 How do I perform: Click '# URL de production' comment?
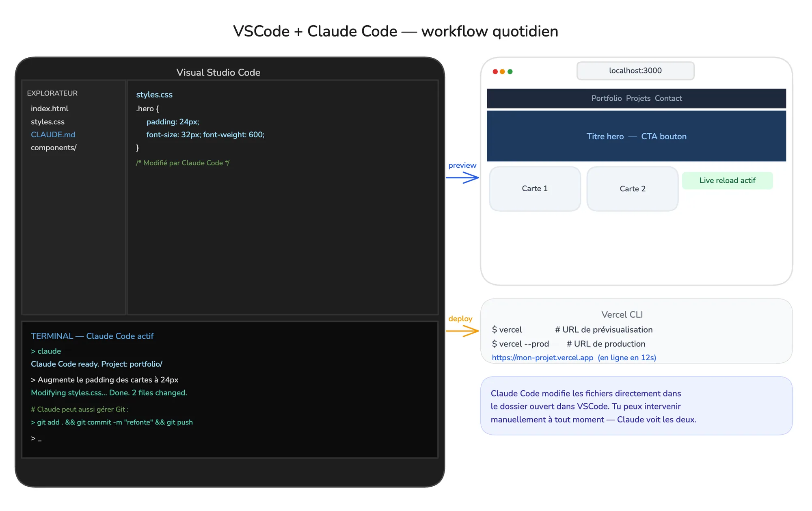pos(606,344)
